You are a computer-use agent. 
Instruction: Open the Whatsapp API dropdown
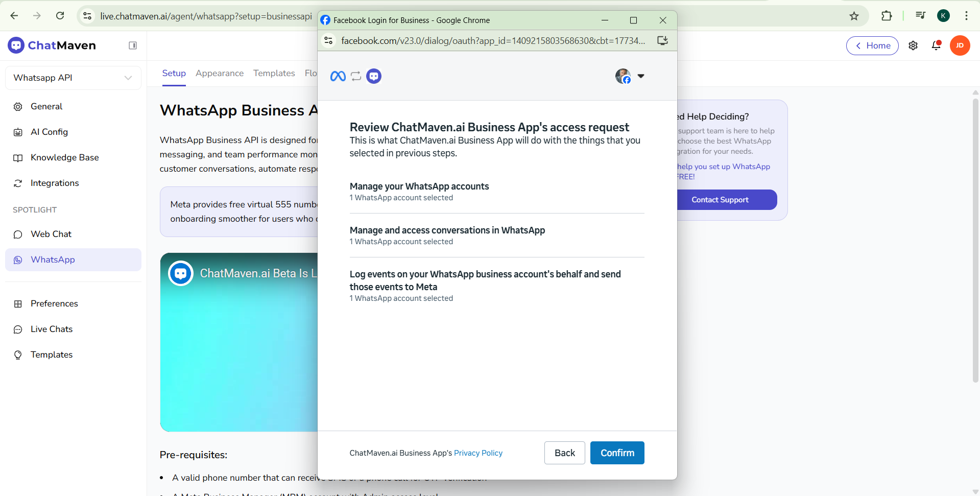click(x=73, y=78)
